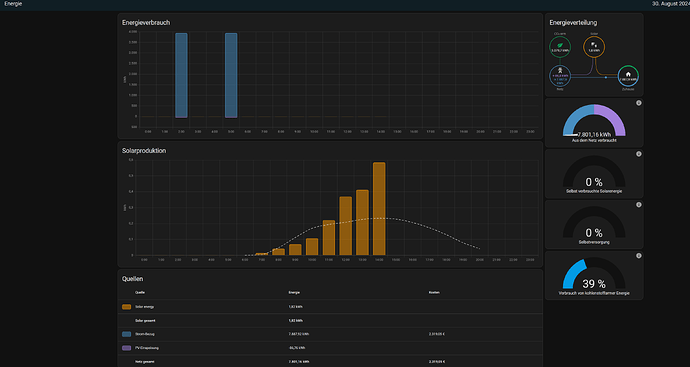
Task: Open the 'Strom-Bezug' source row
Action: click(330, 334)
